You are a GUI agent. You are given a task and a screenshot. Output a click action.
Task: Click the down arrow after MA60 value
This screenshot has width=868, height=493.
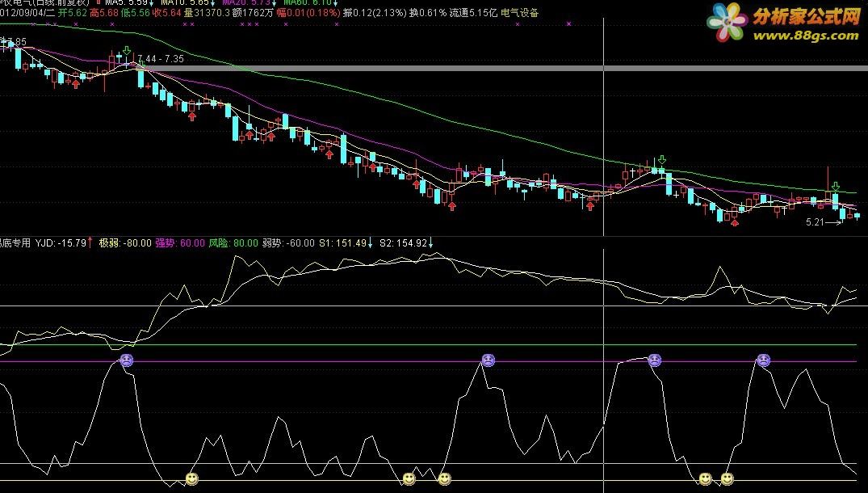tap(335, 2)
